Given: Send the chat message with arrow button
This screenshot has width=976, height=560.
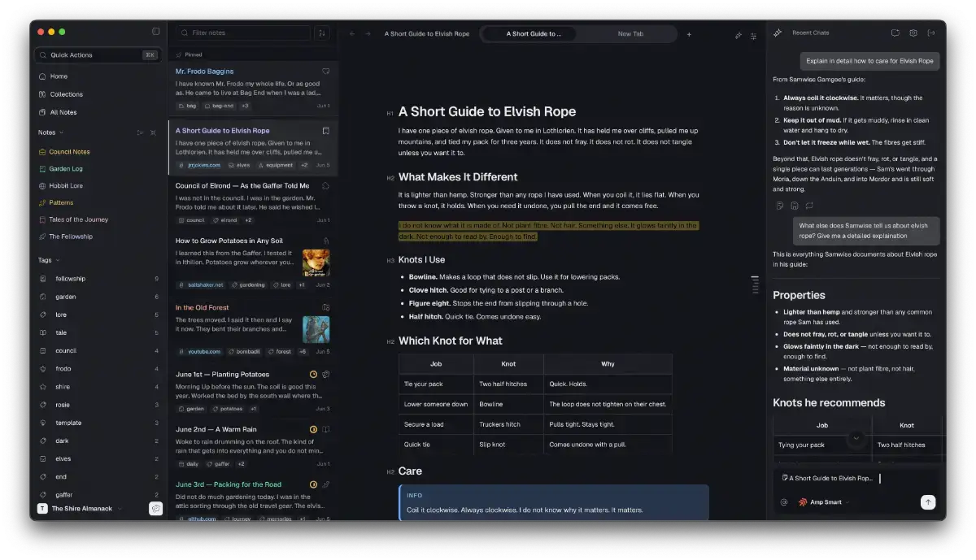Looking at the screenshot, I should (x=928, y=502).
